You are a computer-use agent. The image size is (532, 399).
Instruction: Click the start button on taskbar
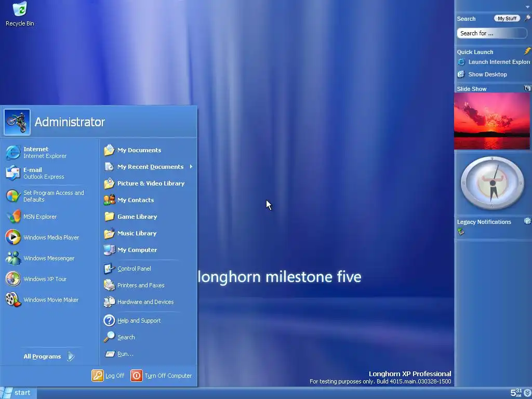pyautogui.click(x=18, y=393)
